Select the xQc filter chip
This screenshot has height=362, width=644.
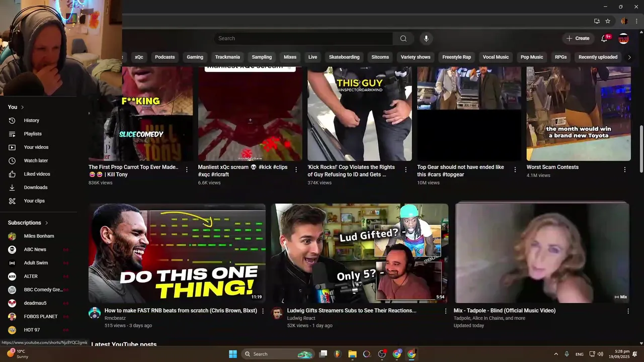point(139,57)
